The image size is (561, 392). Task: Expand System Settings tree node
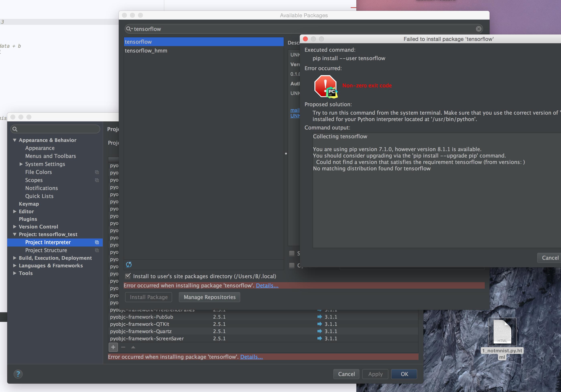21,164
